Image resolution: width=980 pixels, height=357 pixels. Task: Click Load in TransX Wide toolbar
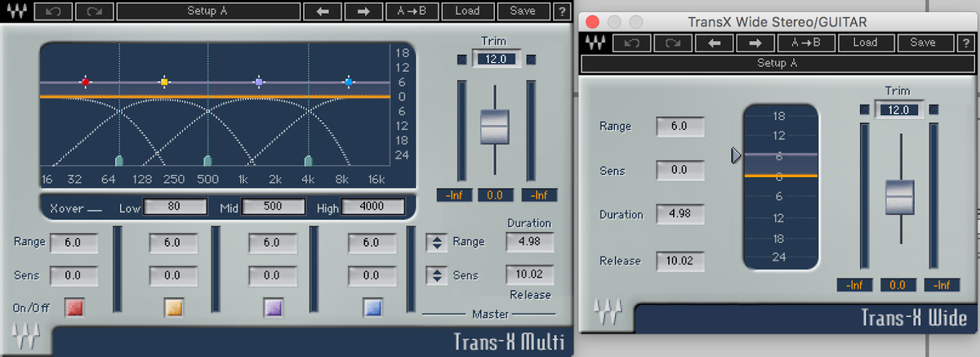pos(865,42)
